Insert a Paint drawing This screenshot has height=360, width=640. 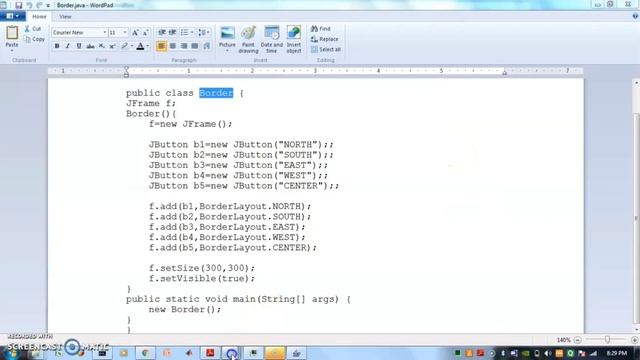point(248,39)
